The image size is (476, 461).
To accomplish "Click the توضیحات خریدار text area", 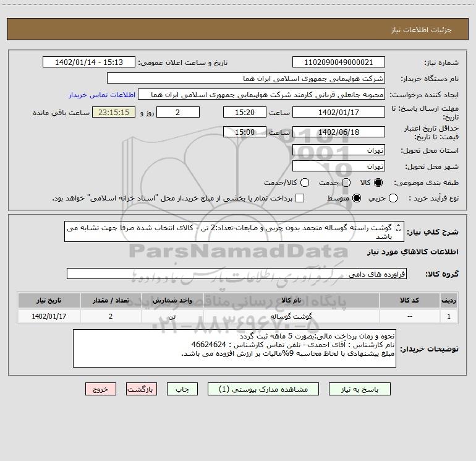I will 234,348.
